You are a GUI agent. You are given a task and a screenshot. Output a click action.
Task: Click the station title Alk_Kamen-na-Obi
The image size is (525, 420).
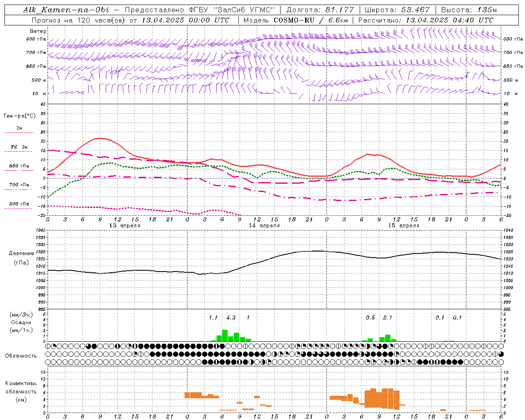coord(66,10)
